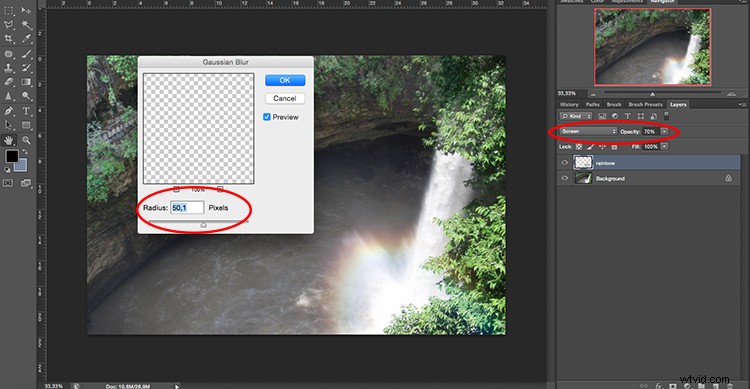Select the Crop tool
The height and width of the screenshot is (389, 750).
point(9,38)
